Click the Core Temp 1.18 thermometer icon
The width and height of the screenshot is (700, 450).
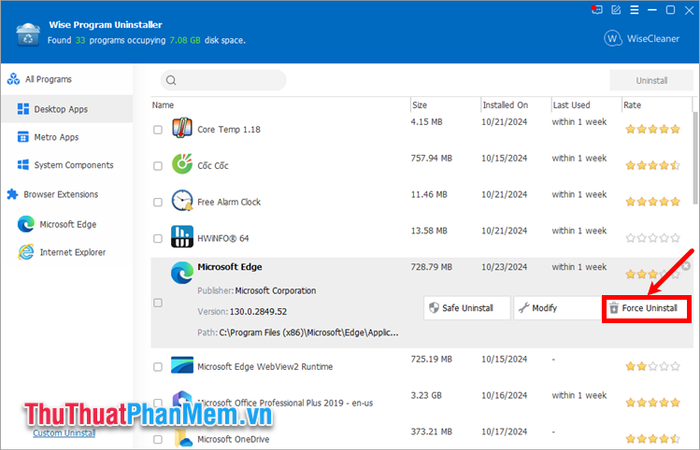pyautogui.click(x=182, y=129)
